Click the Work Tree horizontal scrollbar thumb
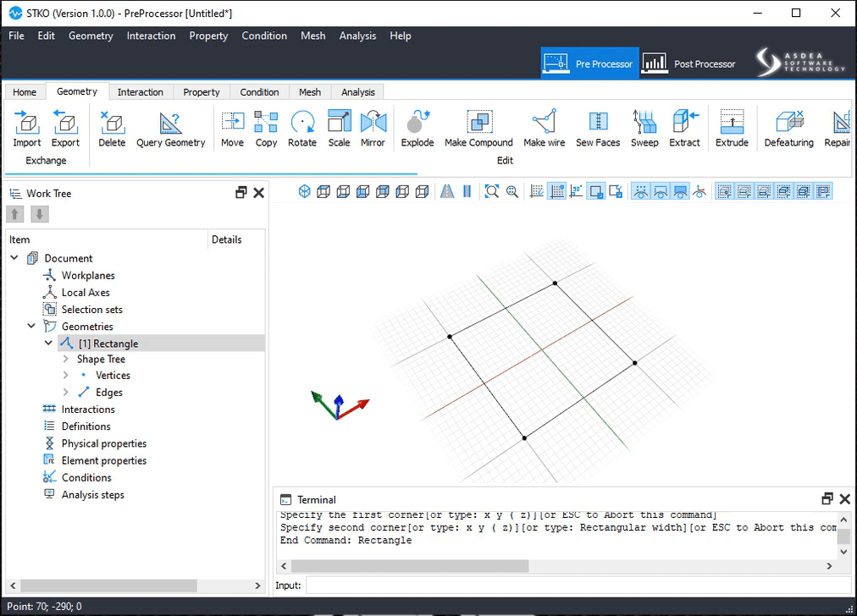857x616 pixels. (x=108, y=586)
